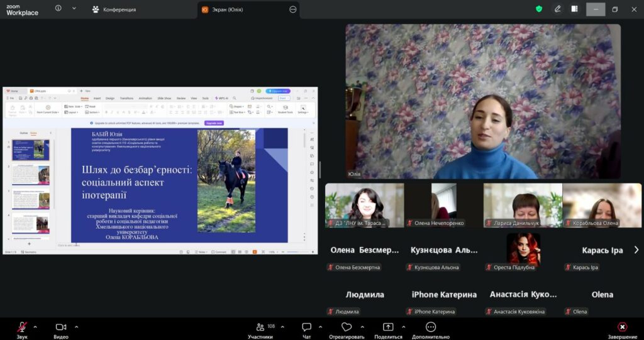The image size is (644, 340).
Task: Open the view layout icon
Action: (x=574, y=9)
